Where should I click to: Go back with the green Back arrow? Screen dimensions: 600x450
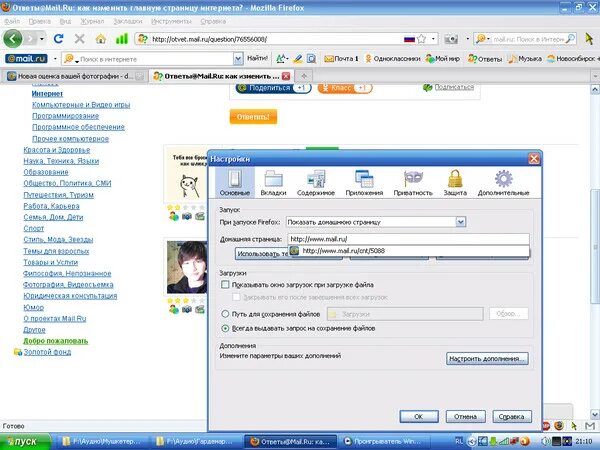coord(13,39)
